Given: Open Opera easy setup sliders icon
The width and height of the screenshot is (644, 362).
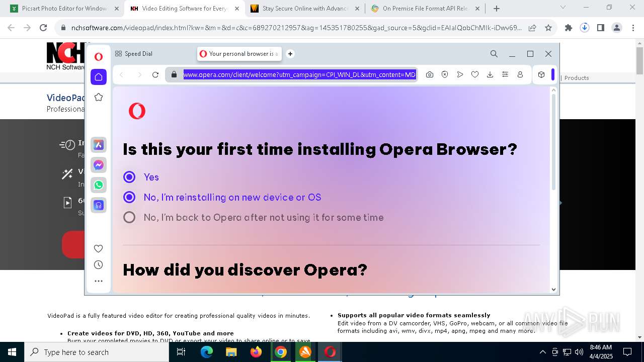Looking at the screenshot, I should [x=505, y=74].
